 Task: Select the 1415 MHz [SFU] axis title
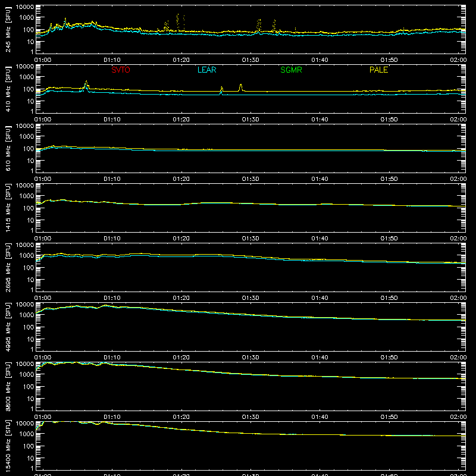tap(8, 208)
